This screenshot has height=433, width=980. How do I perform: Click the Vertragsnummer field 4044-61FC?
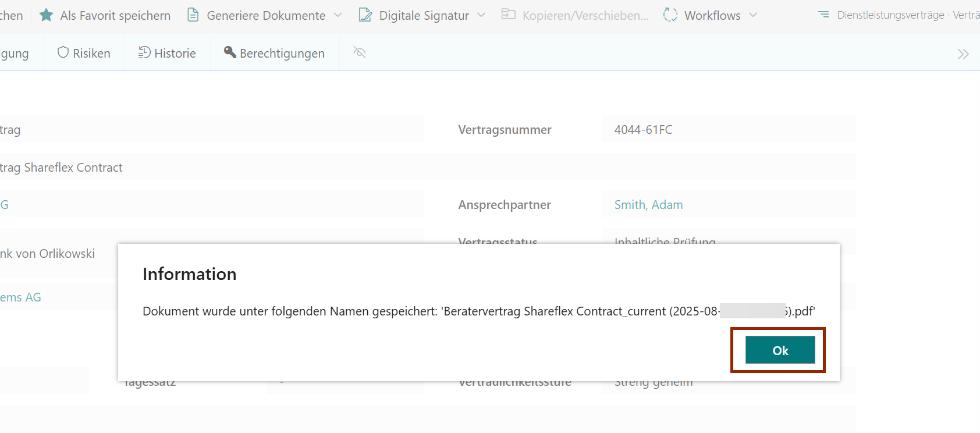[x=643, y=130]
